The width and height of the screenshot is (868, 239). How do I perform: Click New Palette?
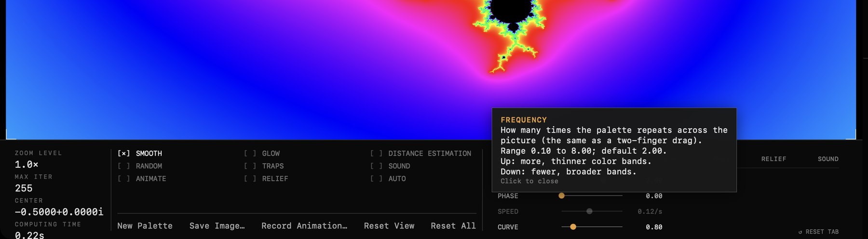(145, 226)
